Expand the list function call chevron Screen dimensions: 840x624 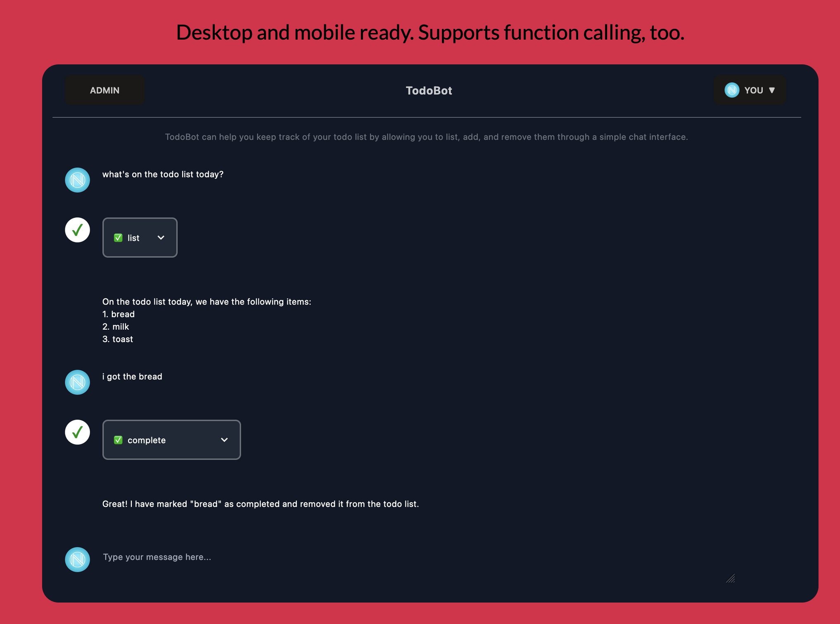pos(161,238)
